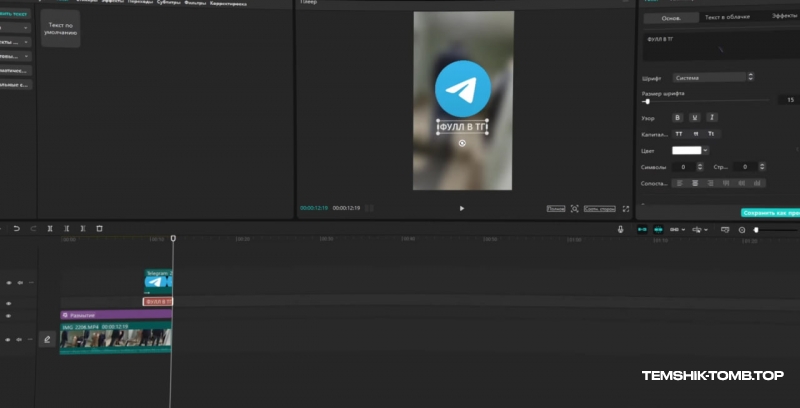Image resolution: width=800 pixels, height=408 pixels.
Task: Hide the Telegram overlay track with eye icon
Action: (9, 283)
